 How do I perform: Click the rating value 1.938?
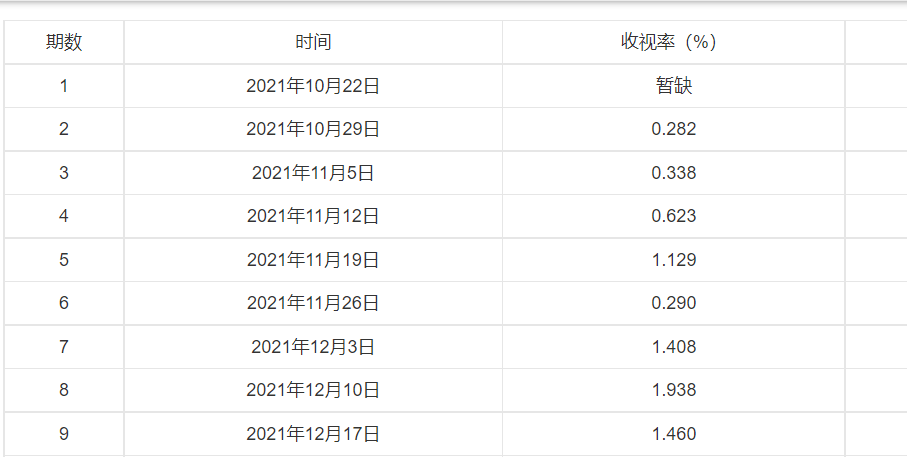coord(673,390)
